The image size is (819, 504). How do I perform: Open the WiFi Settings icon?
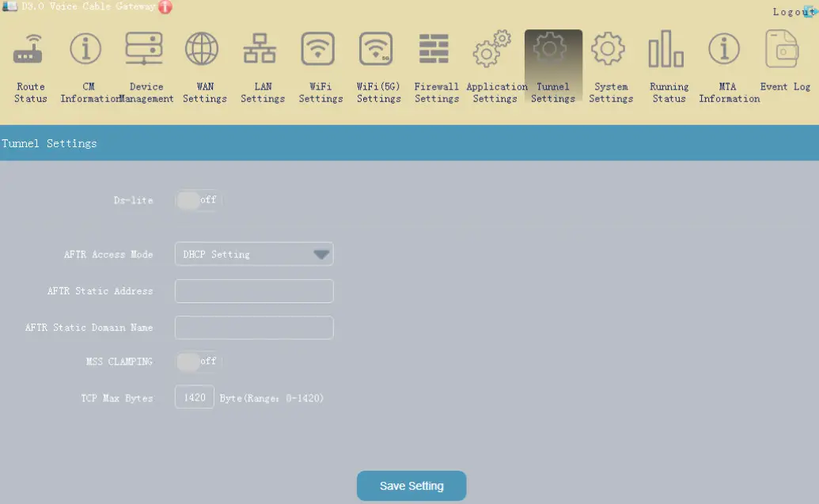[x=317, y=48]
